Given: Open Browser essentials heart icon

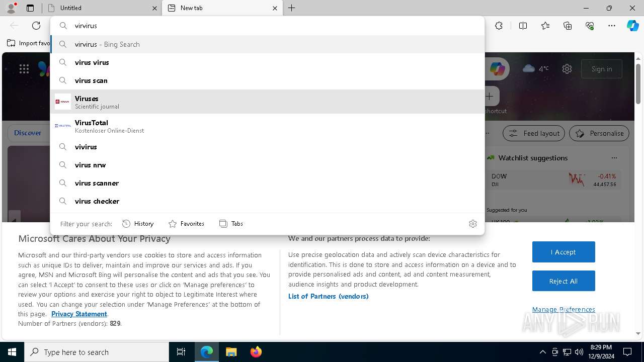Looking at the screenshot, I should (x=590, y=26).
